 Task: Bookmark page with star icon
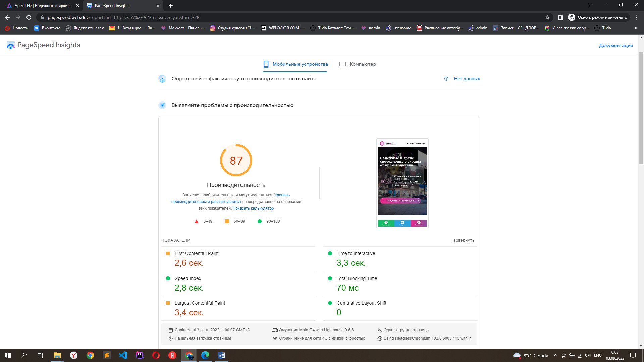(x=547, y=17)
